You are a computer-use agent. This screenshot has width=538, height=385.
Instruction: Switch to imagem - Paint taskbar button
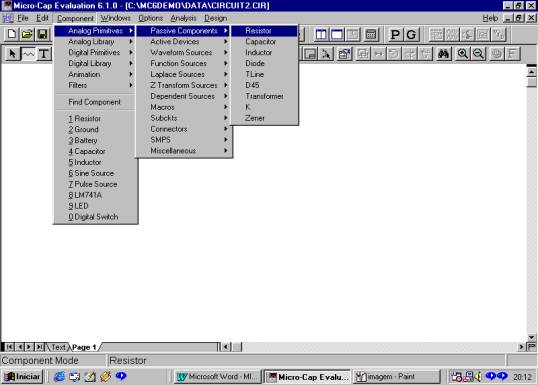pyautogui.click(x=397, y=376)
